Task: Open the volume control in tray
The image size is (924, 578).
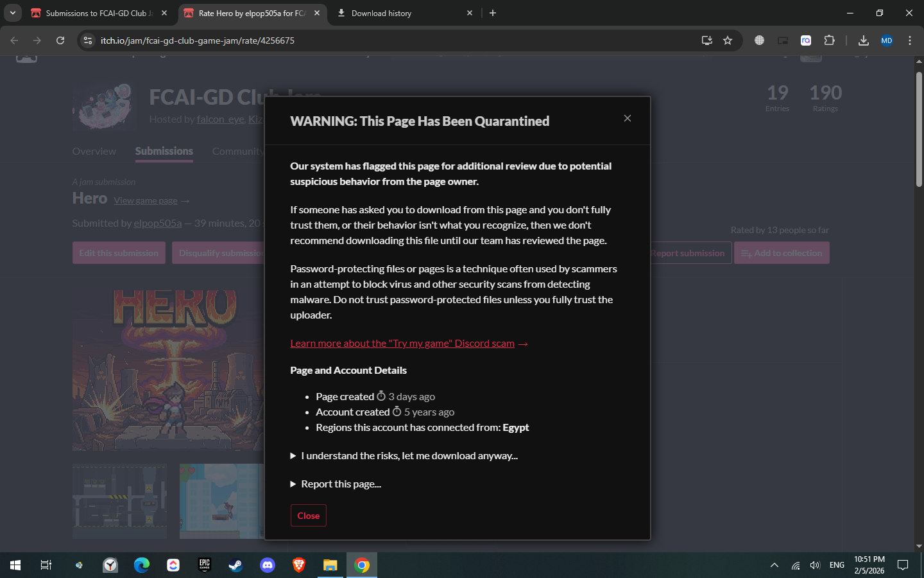Action: 815,565
